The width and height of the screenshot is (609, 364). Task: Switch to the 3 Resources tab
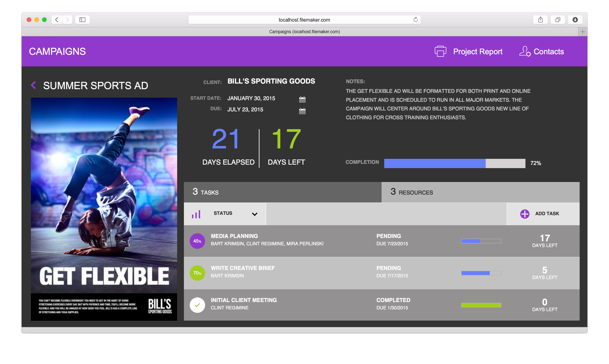(x=480, y=192)
